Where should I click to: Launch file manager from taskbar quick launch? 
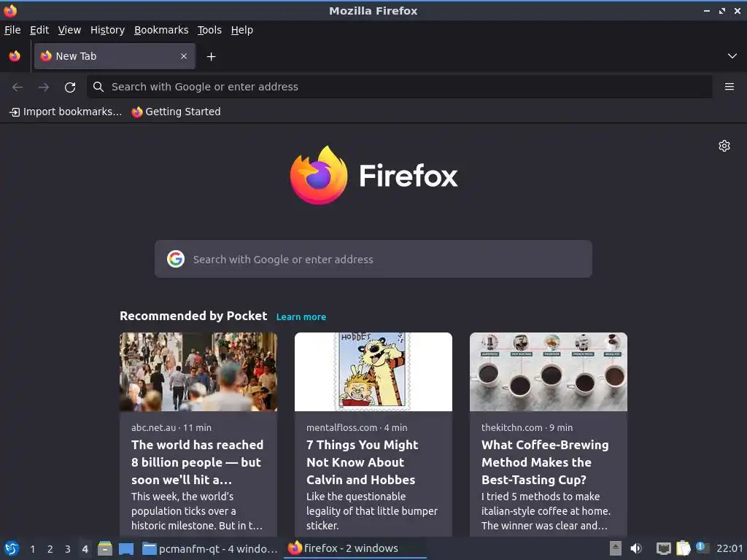coord(105,548)
